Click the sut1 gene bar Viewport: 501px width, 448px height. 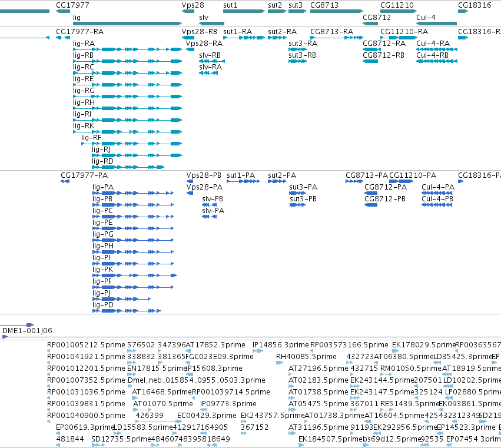pyautogui.click(x=244, y=11)
